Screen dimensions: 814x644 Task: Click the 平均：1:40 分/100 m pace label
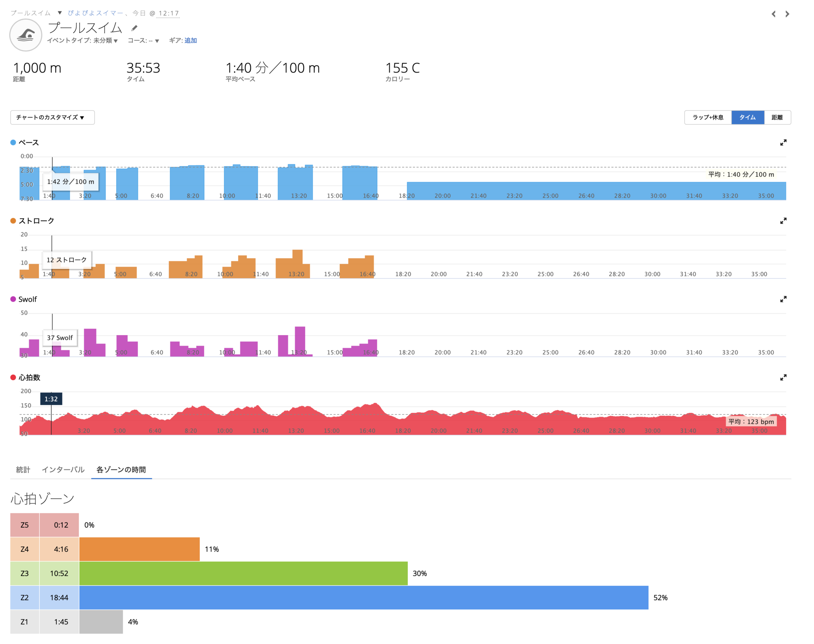click(x=741, y=174)
